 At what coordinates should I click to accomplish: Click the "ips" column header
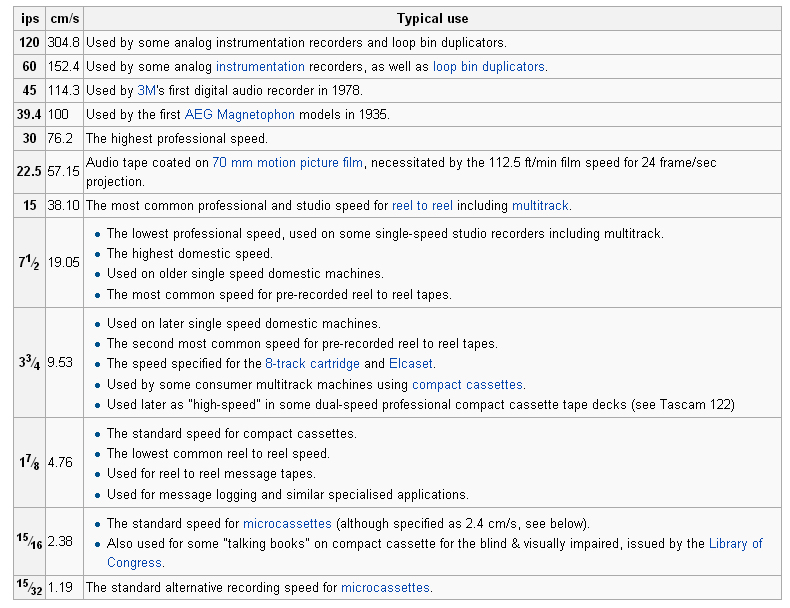pyautogui.click(x=30, y=19)
